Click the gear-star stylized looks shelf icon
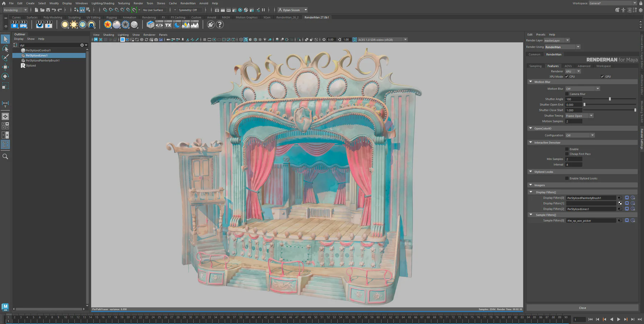Image resolution: width=644 pixels, height=324 pixels. [x=125, y=24]
